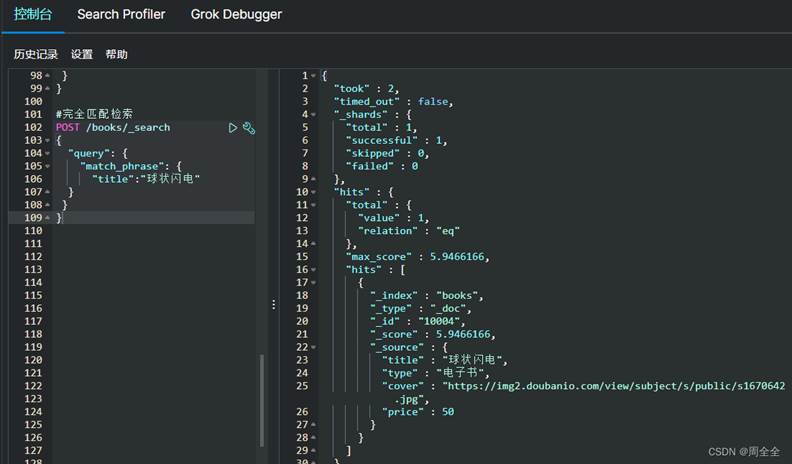Screen dimensions: 792x464
Task: Click the "successful" : 1 line
Action: (x=397, y=140)
